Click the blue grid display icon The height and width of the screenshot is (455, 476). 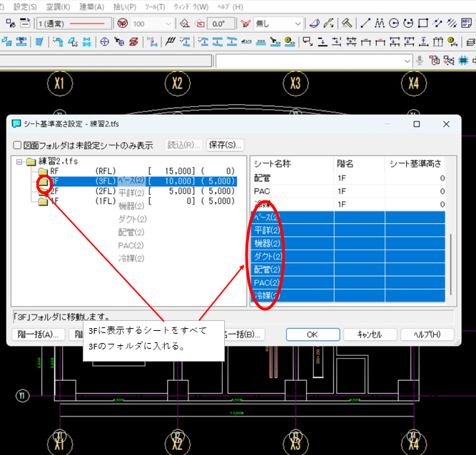coord(463,61)
